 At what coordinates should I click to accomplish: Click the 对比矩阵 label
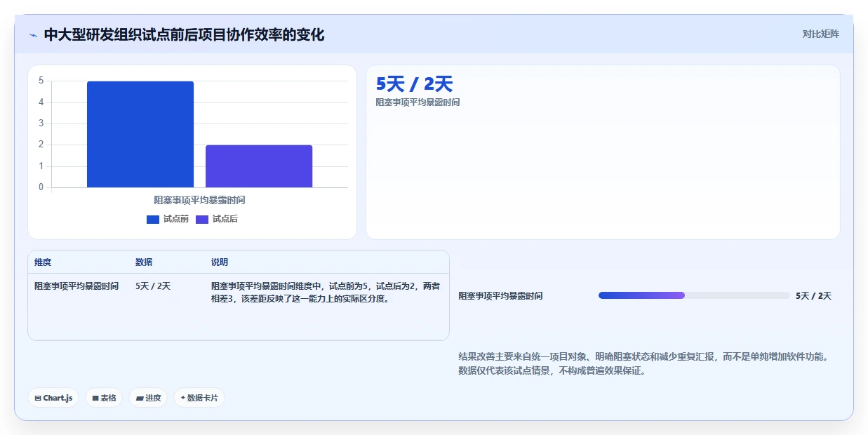pyautogui.click(x=820, y=34)
